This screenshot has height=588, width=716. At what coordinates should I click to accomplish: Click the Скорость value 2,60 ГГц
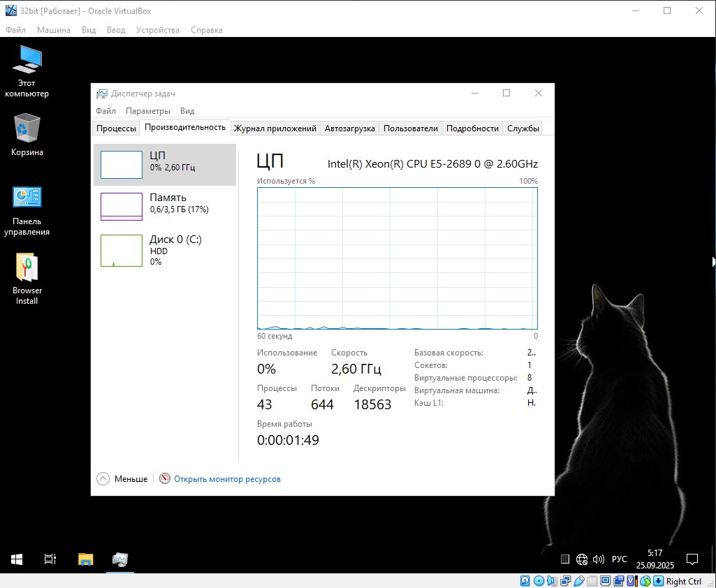point(356,369)
